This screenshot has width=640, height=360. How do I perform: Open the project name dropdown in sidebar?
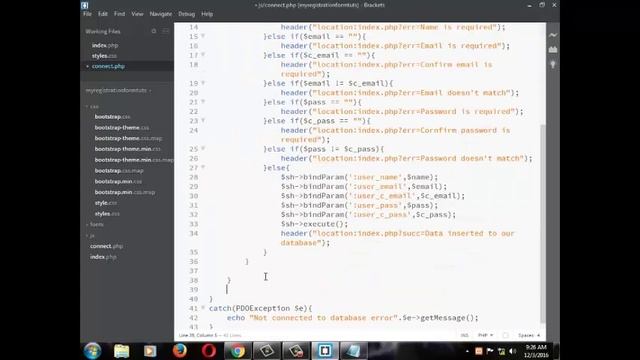point(118,90)
